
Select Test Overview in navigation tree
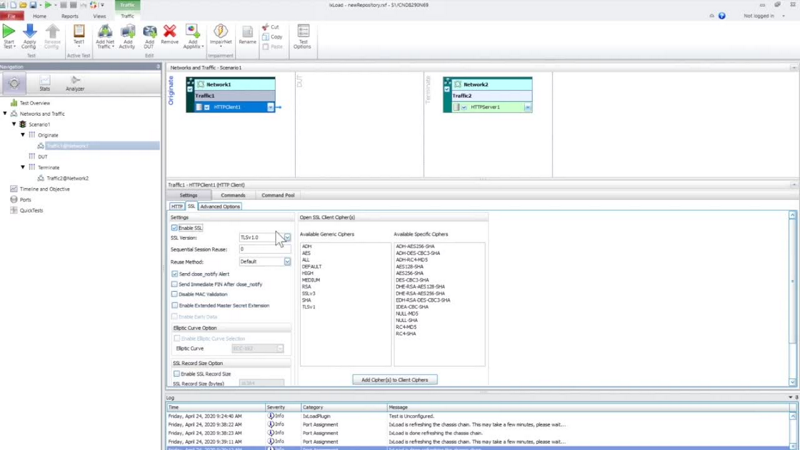[x=35, y=103]
